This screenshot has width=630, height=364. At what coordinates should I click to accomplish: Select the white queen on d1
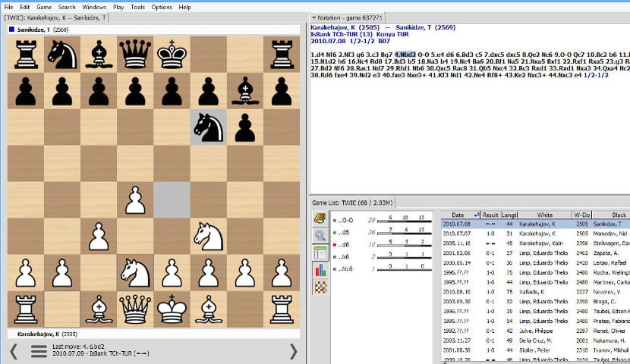point(135,309)
